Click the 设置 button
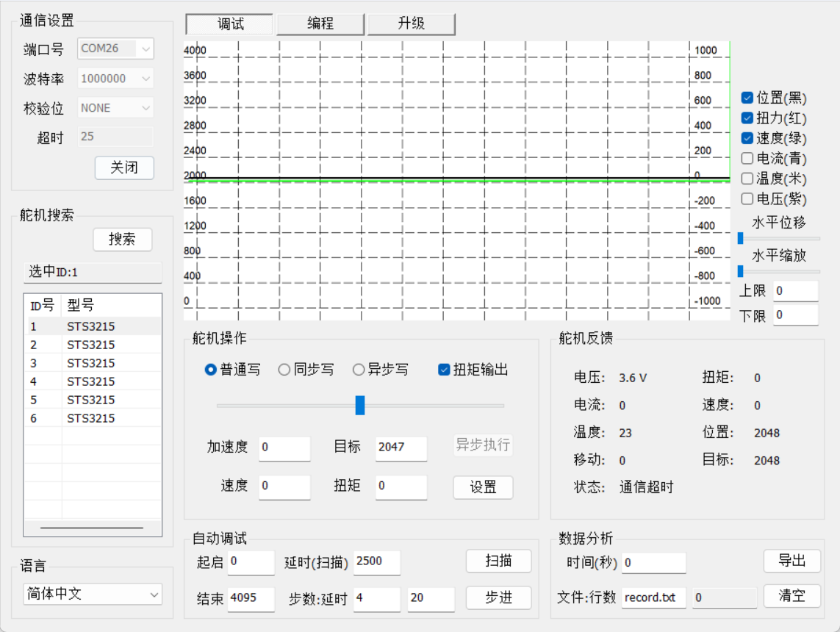 483,487
